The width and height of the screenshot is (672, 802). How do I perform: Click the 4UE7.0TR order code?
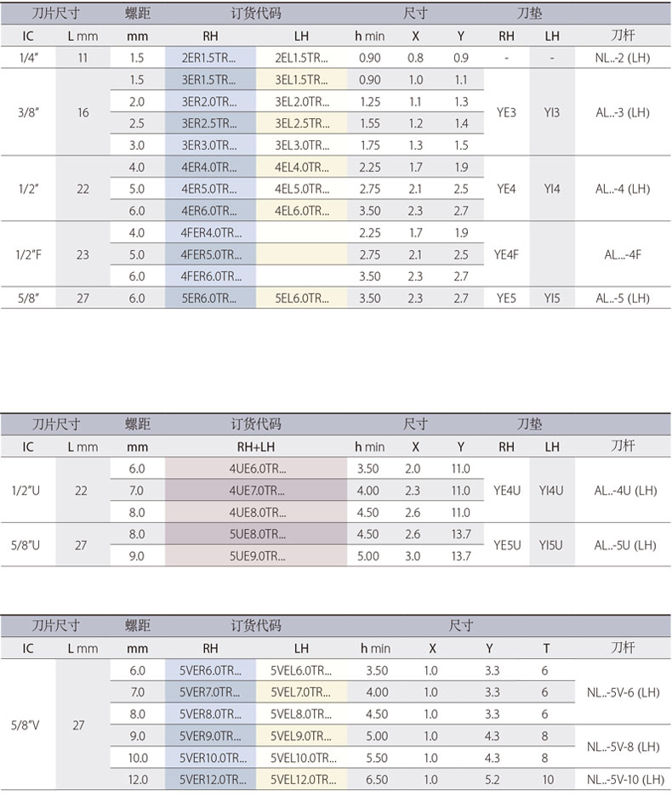pos(258,491)
